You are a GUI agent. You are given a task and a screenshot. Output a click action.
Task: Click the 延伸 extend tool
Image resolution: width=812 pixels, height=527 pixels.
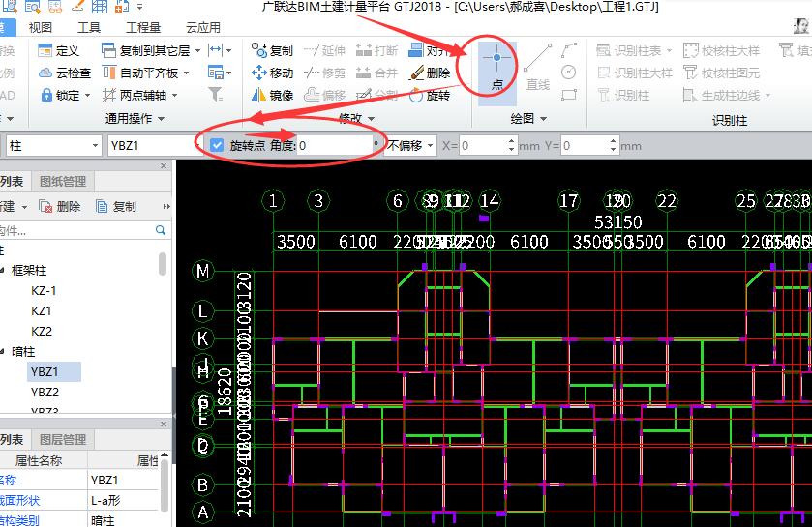[x=324, y=50]
